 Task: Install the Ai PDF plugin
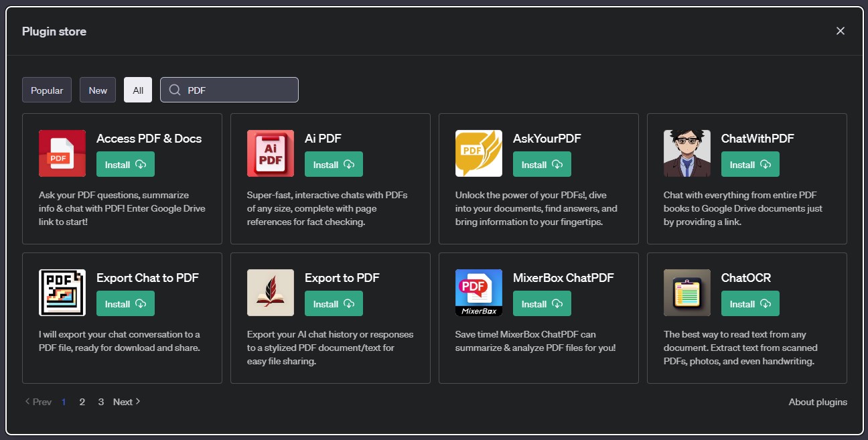click(x=334, y=165)
